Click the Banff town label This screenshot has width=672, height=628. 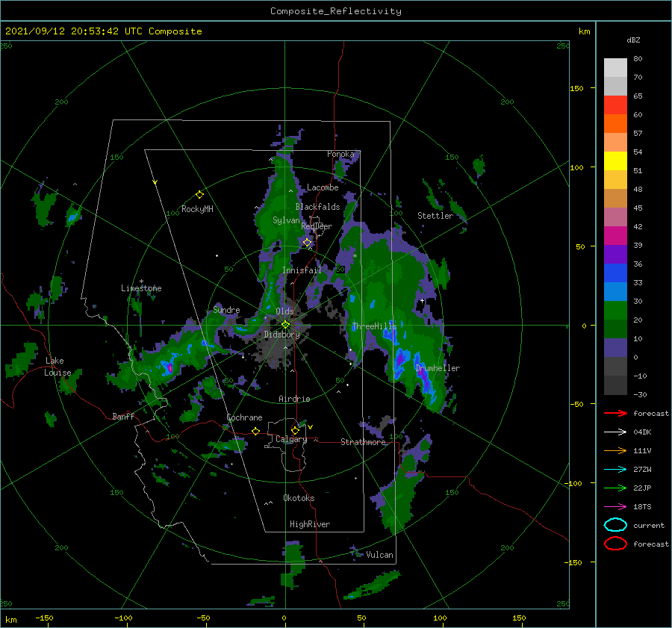(123, 416)
